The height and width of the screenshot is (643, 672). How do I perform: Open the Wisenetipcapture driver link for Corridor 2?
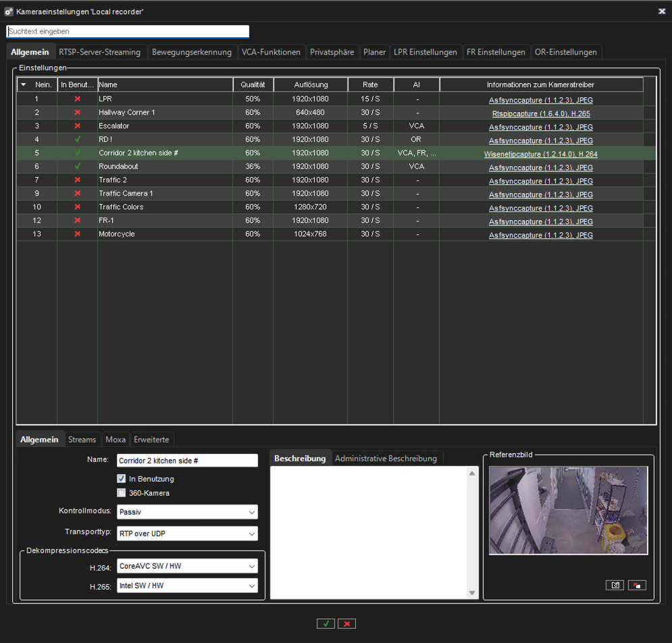tap(540, 153)
